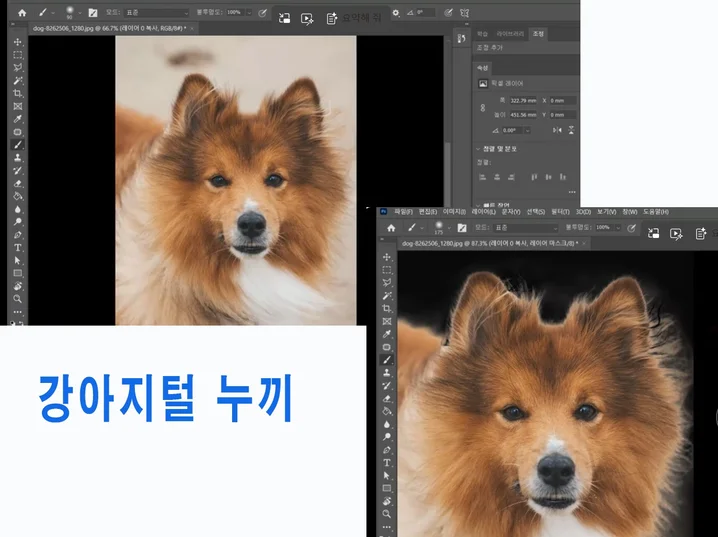Click the height field 451.56 mm
Viewport: 718px width, 537px height.
pos(523,115)
